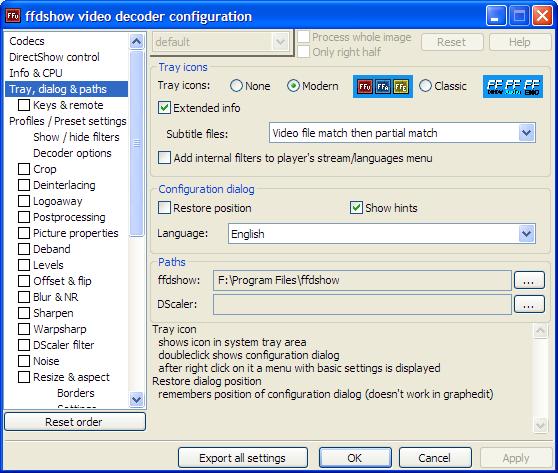Click the DScaler path field
Screen dimensions: 558x473
[362, 304]
